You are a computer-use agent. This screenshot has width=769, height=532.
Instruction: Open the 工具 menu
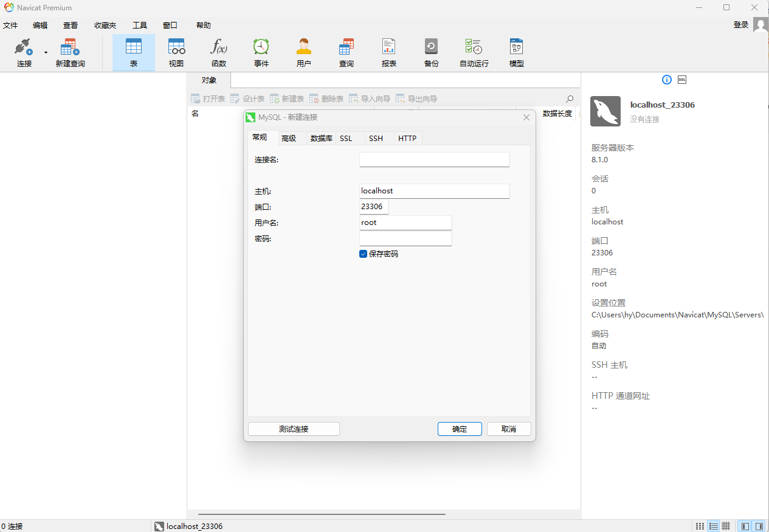pos(140,26)
